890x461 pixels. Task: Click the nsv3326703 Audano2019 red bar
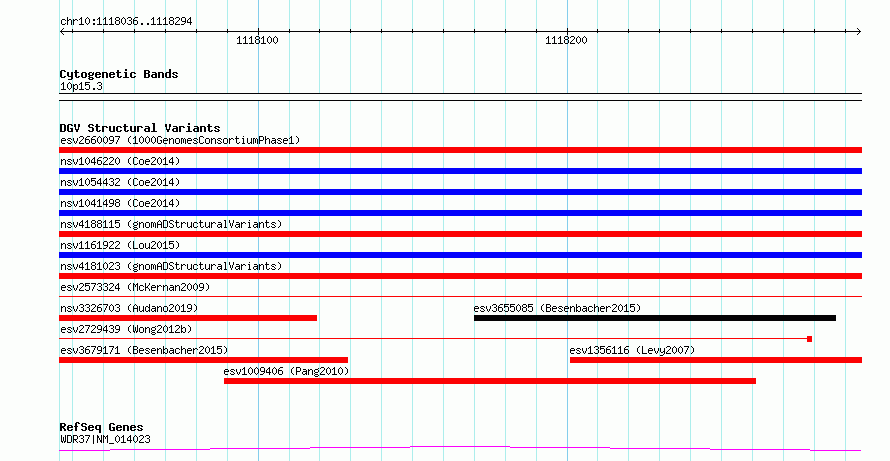188,318
